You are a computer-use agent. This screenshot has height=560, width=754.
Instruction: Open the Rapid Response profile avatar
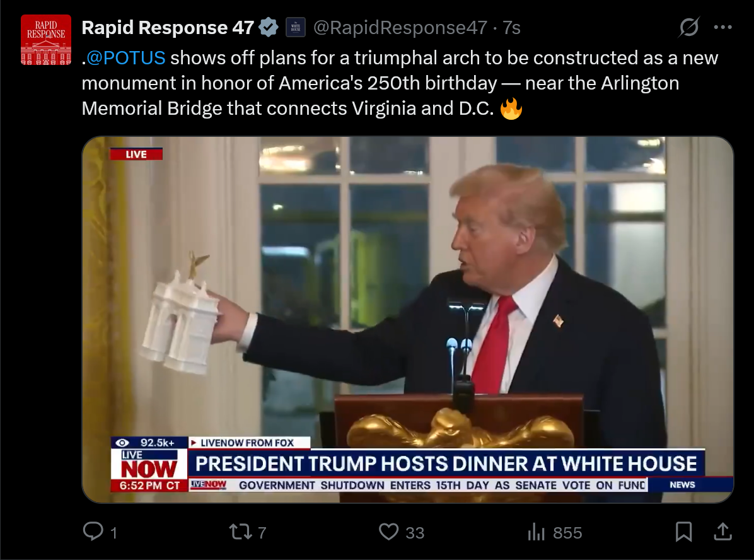tap(46, 40)
